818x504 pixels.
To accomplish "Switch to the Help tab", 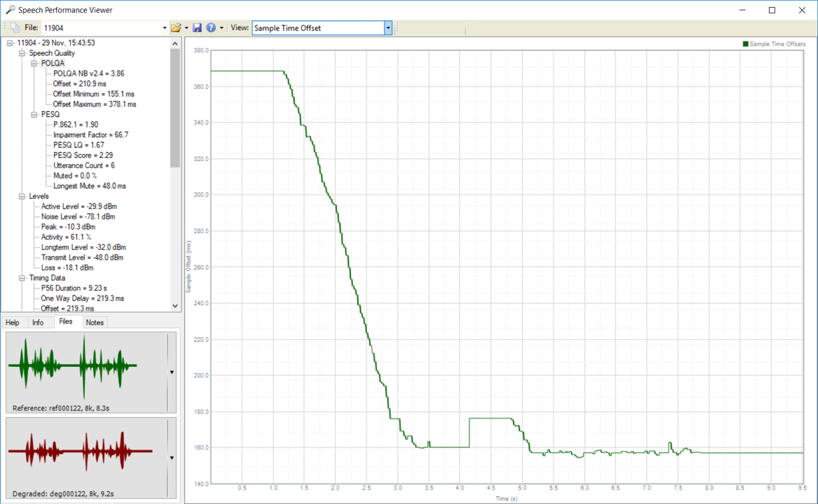I will (x=13, y=323).
